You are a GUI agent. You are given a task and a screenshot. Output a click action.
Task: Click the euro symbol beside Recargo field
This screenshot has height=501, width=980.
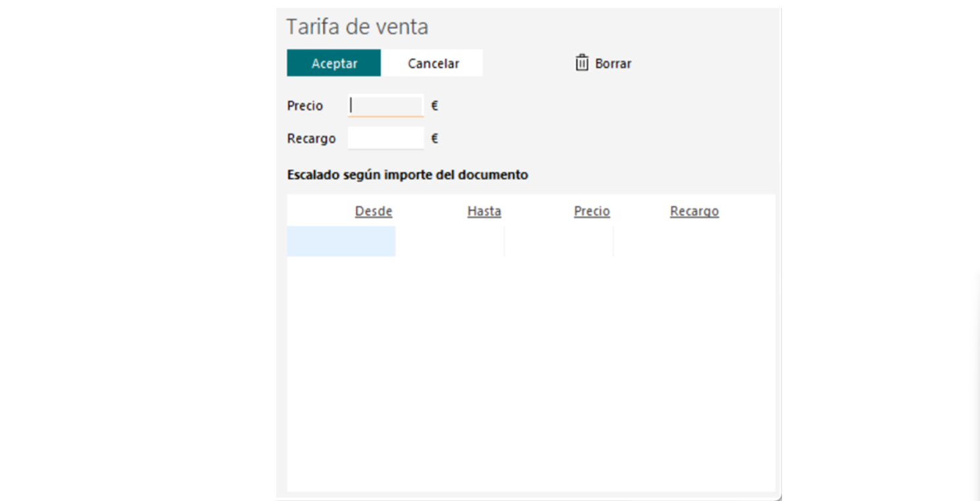point(435,139)
